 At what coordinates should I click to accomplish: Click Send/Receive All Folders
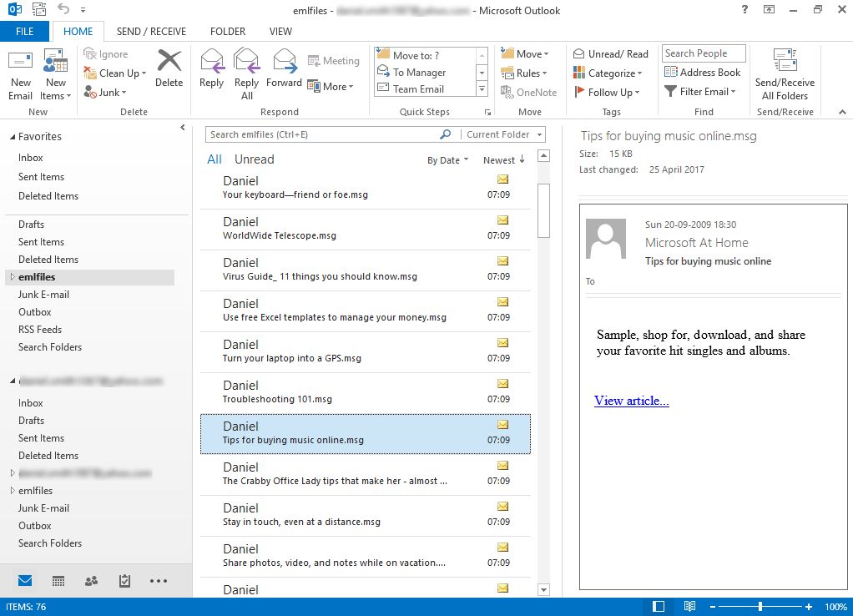pos(785,74)
